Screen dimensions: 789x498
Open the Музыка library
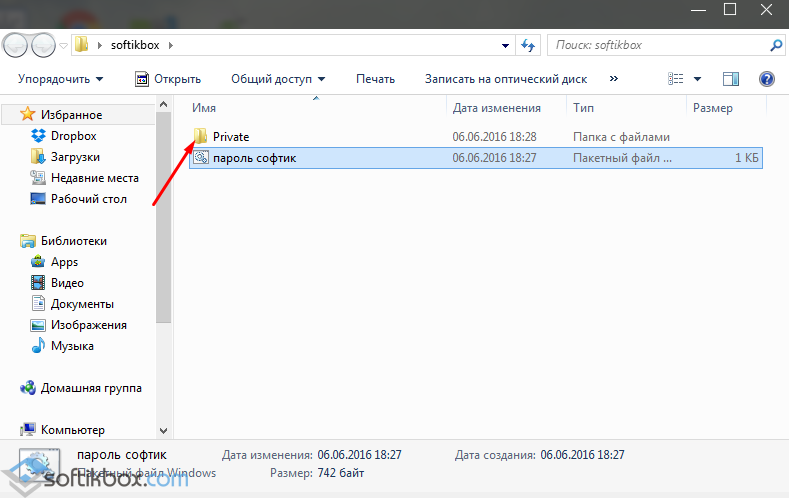(x=72, y=346)
